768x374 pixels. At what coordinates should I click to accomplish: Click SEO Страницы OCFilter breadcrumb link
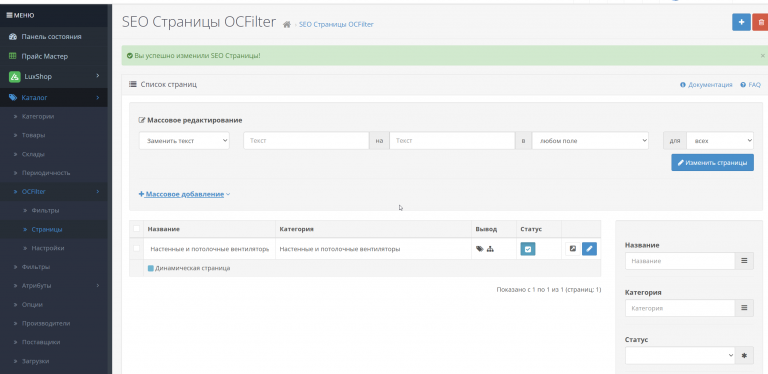click(336, 24)
